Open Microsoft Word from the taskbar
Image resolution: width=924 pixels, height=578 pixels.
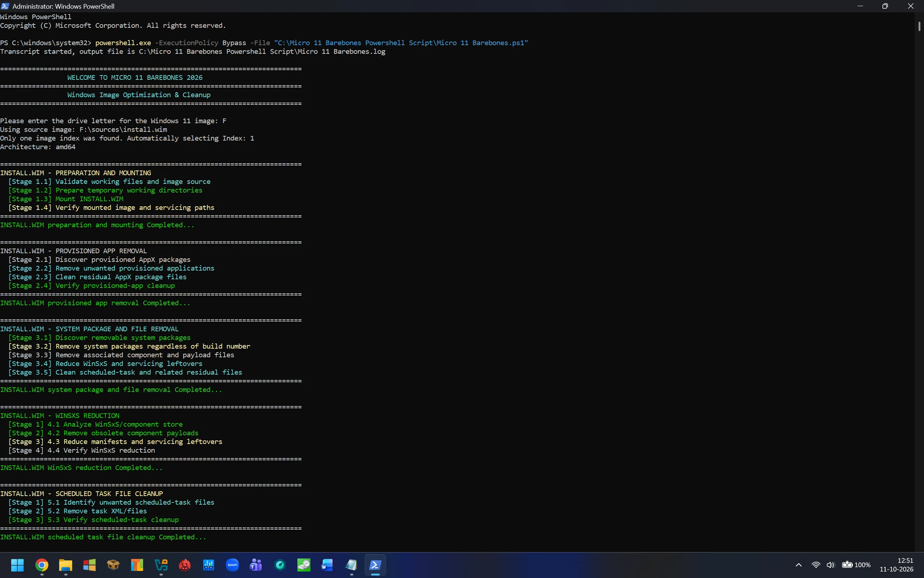(x=328, y=565)
